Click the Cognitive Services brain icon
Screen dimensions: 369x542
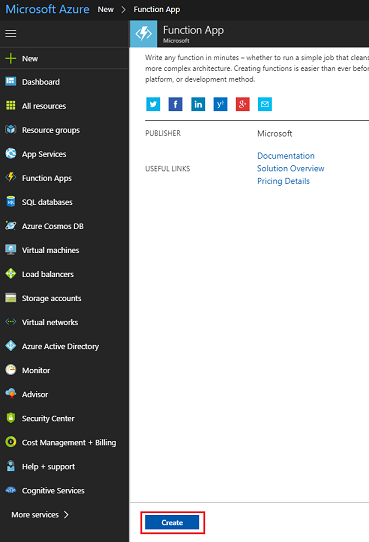(11, 490)
